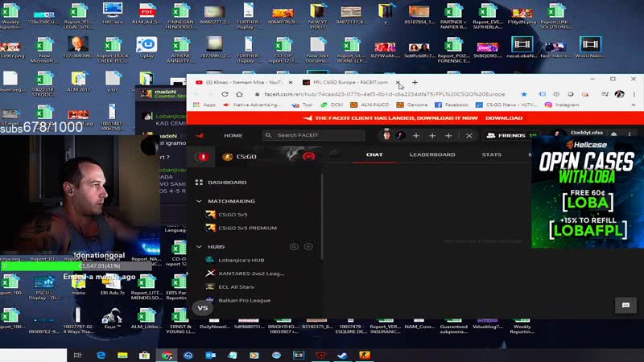The width and height of the screenshot is (644, 362).
Task: Open the notifications bell in FACEIT header
Action: (613, 134)
